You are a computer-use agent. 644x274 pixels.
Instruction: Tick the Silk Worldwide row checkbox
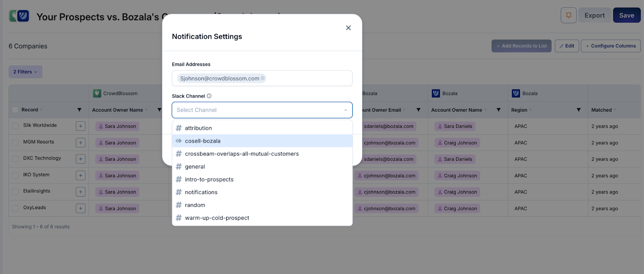15,126
